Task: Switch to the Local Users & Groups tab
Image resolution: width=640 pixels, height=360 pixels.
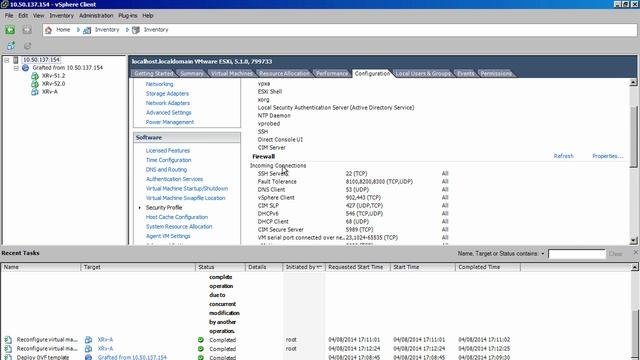Action: click(x=423, y=73)
